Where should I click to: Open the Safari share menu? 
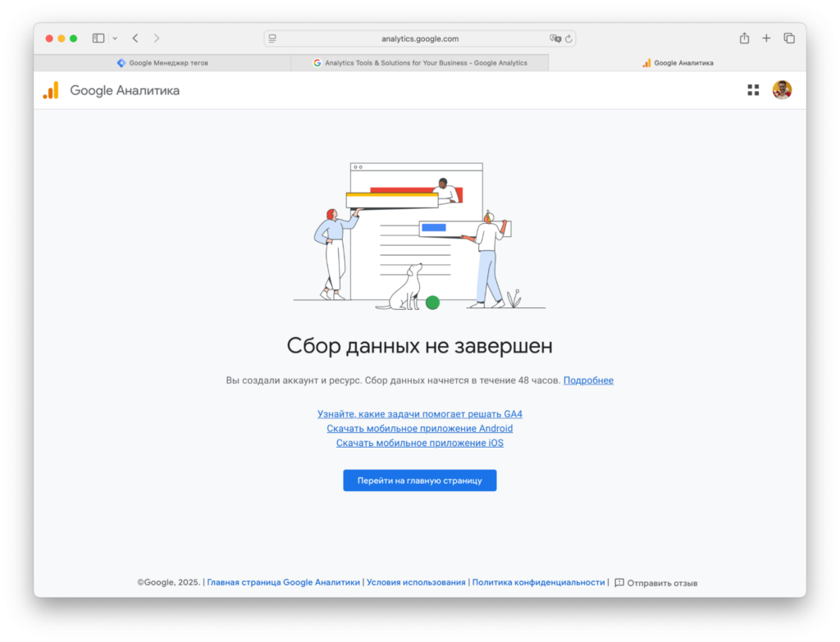pyautogui.click(x=744, y=38)
